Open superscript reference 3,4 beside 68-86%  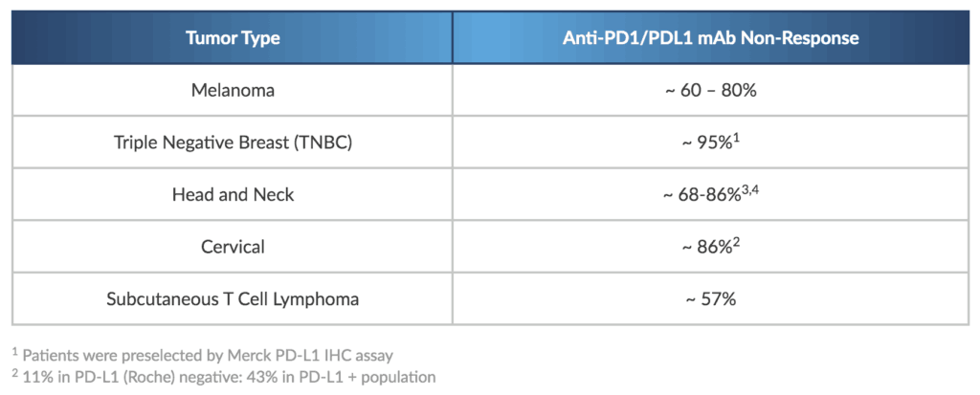tap(749, 188)
